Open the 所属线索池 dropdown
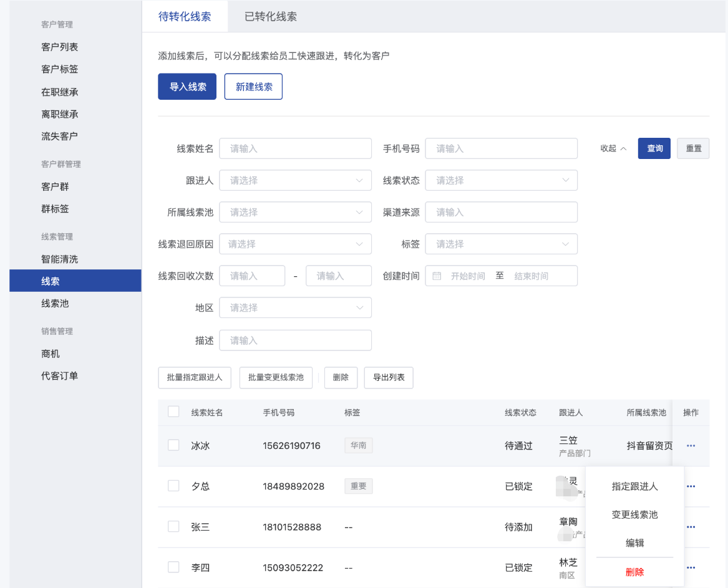This screenshot has width=728, height=588. coord(295,213)
